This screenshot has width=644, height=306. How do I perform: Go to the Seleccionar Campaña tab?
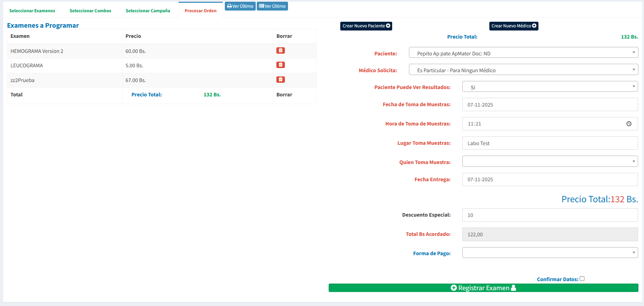(x=148, y=11)
